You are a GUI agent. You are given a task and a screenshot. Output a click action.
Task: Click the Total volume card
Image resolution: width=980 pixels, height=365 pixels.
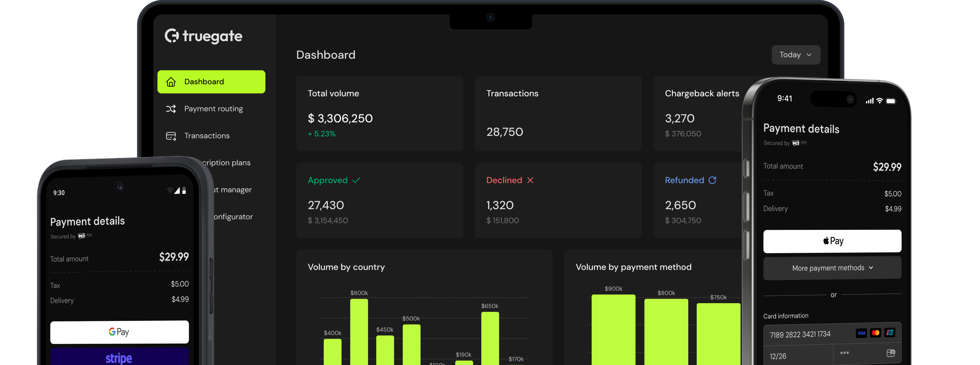coord(380,114)
